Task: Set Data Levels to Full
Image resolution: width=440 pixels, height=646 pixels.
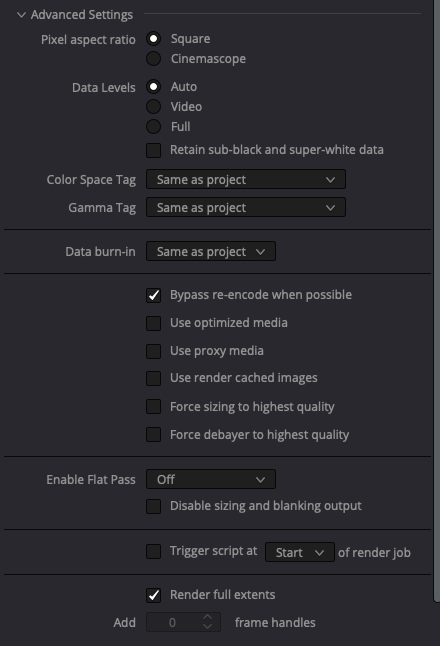Action: click(154, 126)
